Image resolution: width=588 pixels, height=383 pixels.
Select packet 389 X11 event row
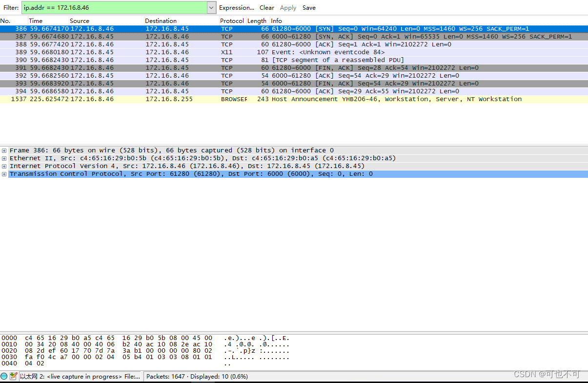click(294, 52)
